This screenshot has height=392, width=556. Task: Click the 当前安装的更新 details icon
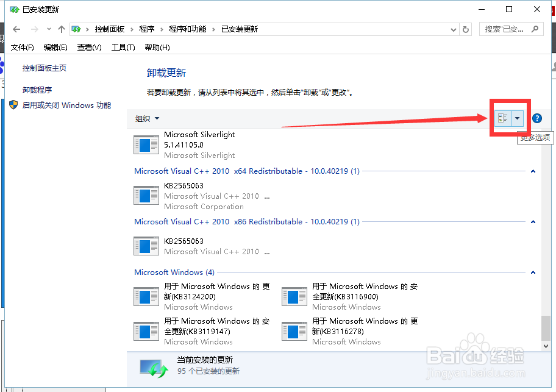[x=154, y=368]
